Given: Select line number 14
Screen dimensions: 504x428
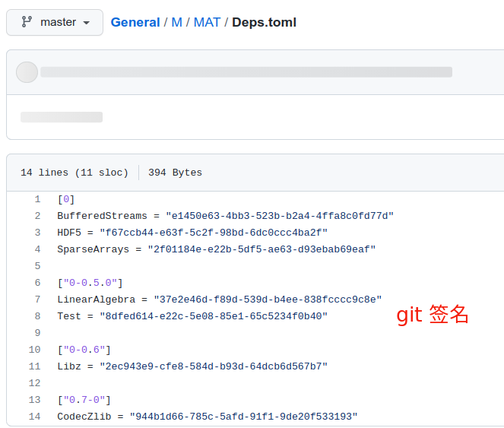Looking at the screenshot, I should pyautogui.click(x=35, y=417).
